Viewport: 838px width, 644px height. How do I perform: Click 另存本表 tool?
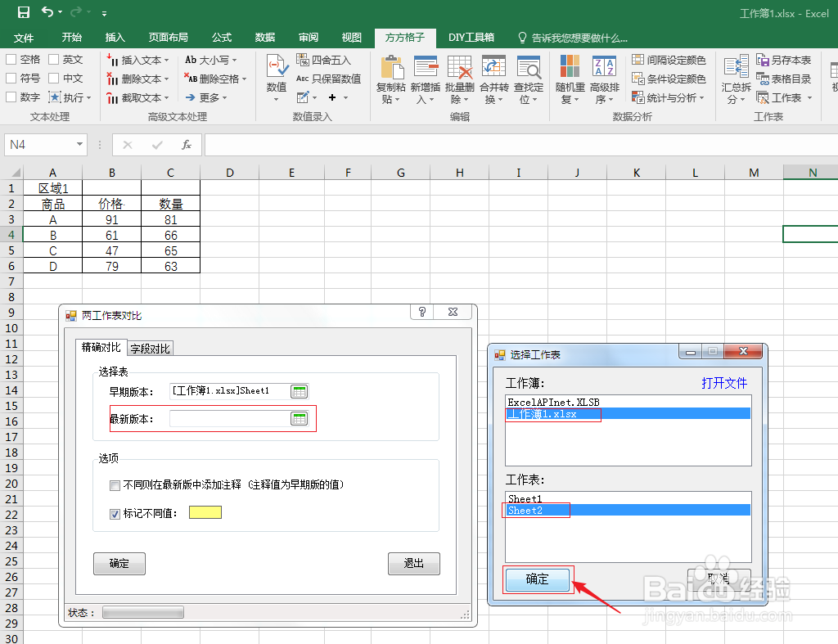(783, 60)
